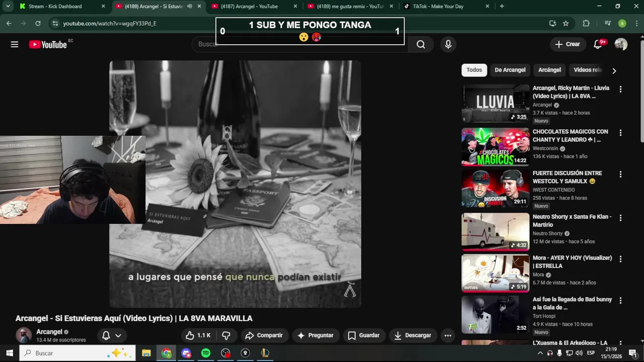Go back with the browser back arrow
The height and width of the screenshot is (362, 644).
(9, 23)
